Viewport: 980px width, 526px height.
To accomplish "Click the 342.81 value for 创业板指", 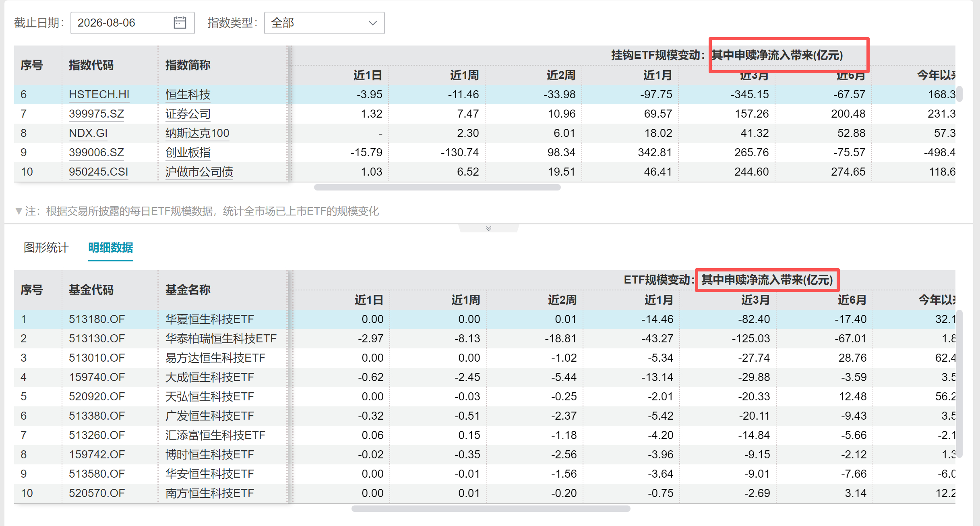I will tap(655, 152).
